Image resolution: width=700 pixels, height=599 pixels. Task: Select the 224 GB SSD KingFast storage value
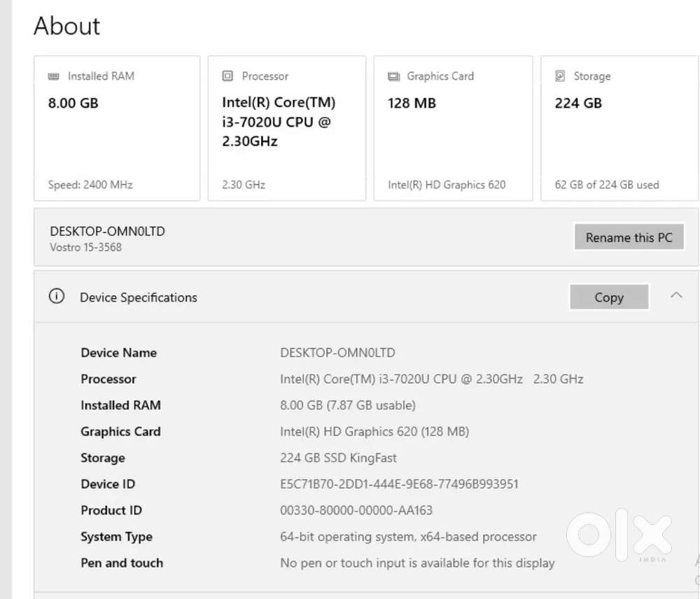click(x=338, y=458)
